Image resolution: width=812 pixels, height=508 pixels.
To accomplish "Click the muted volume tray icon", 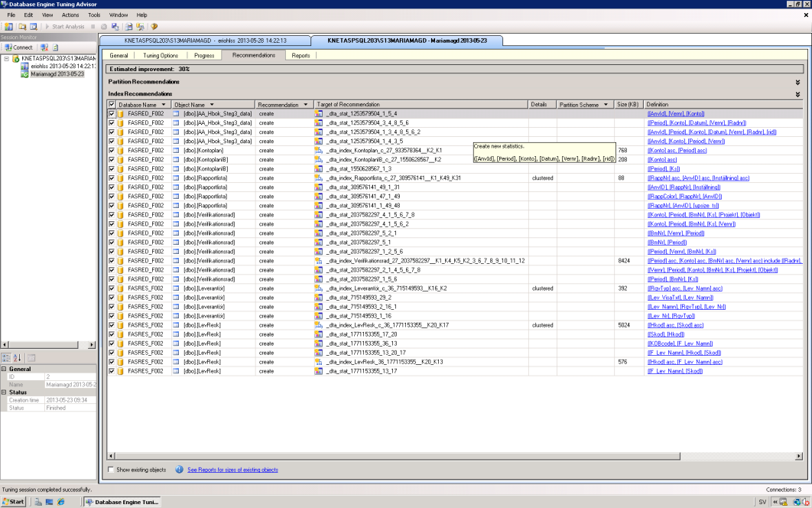I will pyautogui.click(x=807, y=502).
